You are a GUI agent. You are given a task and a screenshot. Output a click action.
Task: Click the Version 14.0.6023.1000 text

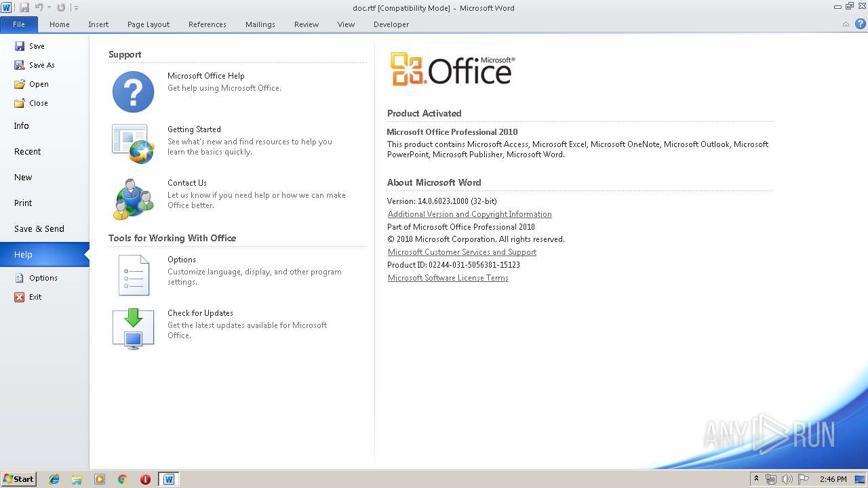pyautogui.click(x=442, y=201)
